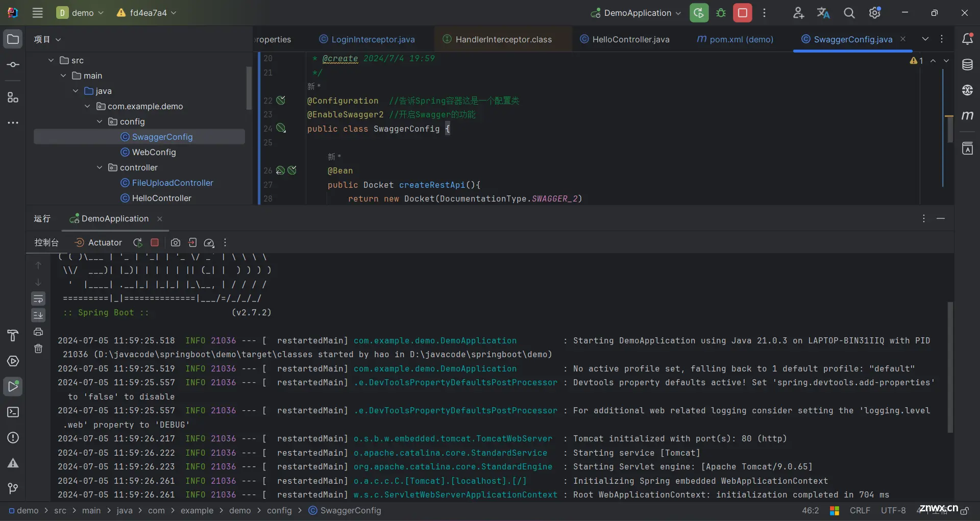The width and height of the screenshot is (980, 521).
Task: Open the Build hammer tool window
Action: tap(13, 335)
